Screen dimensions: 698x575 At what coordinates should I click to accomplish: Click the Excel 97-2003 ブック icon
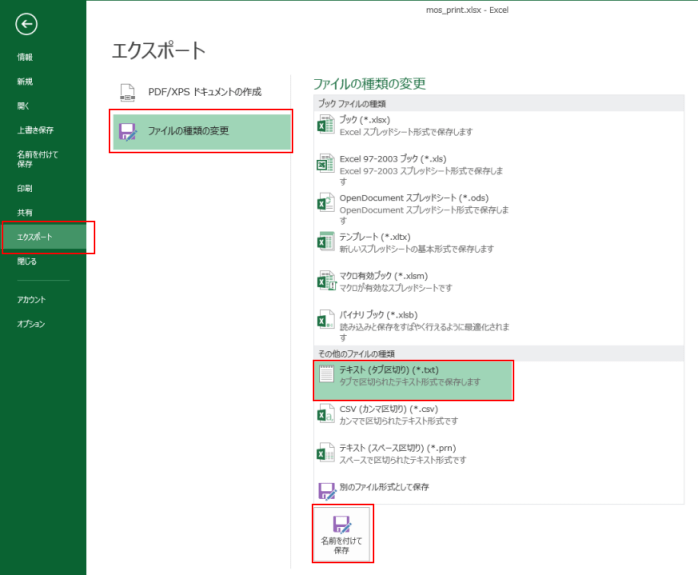pos(326,163)
